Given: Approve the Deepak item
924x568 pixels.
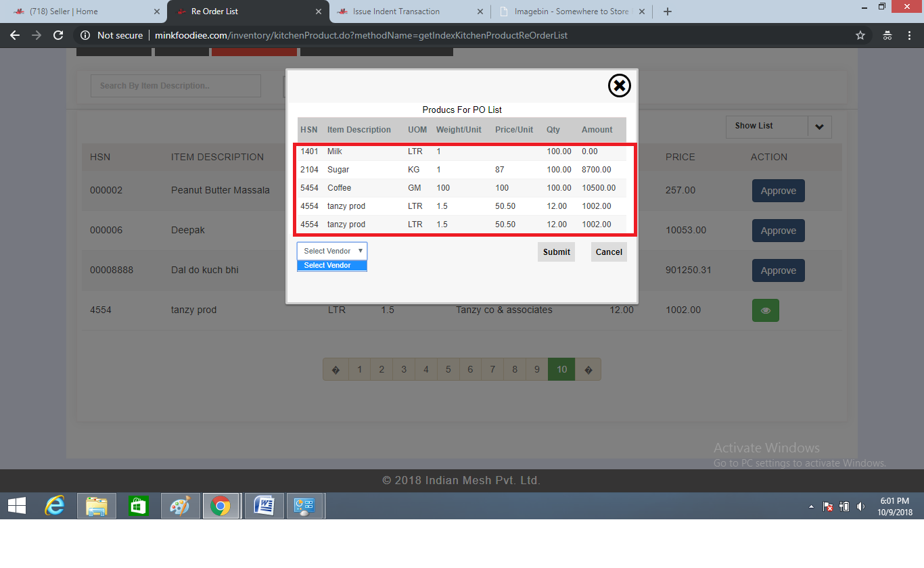Looking at the screenshot, I should click(778, 231).
